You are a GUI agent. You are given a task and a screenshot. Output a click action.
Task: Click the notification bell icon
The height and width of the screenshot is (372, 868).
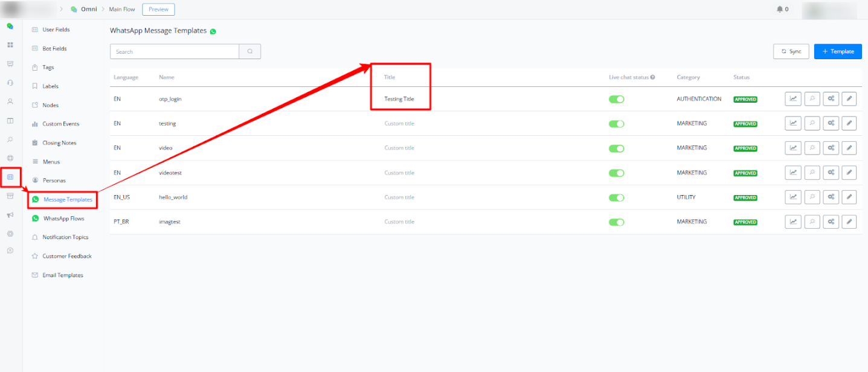[779, 9]
